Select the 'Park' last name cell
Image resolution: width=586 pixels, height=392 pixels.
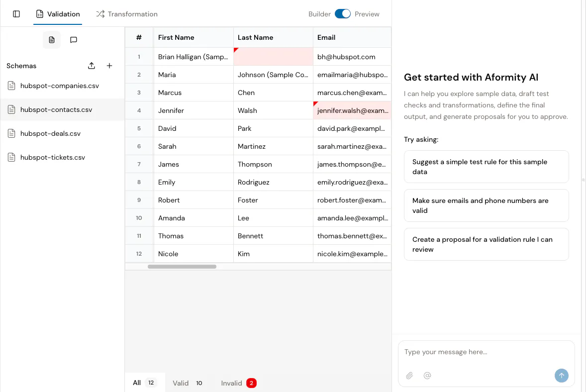pyautogui.click(x=273, y=128)
